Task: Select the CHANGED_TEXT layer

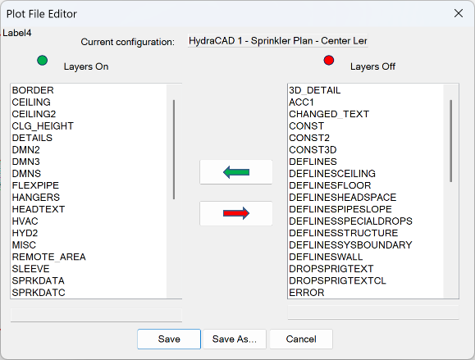Action: click(x=366, y=114)
